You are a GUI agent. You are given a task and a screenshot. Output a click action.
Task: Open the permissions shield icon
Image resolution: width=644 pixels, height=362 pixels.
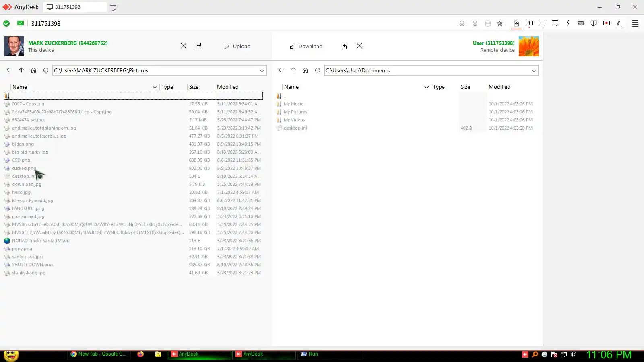[594, 23]
